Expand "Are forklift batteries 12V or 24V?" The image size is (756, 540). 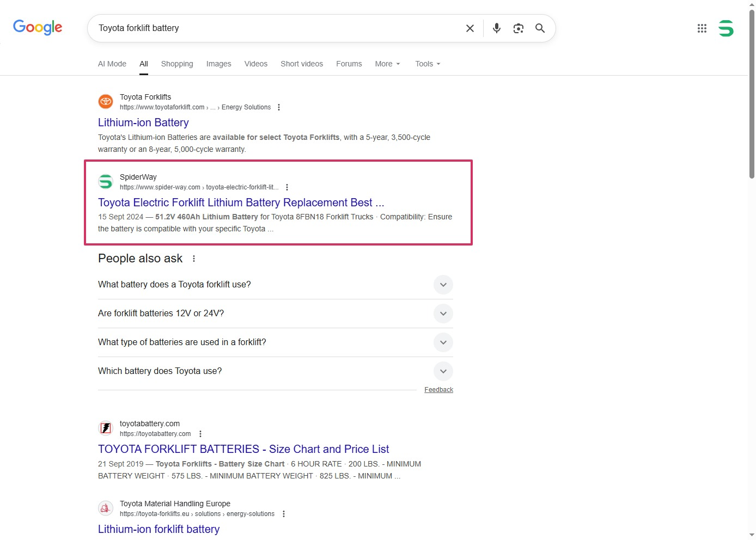[443, 314]
